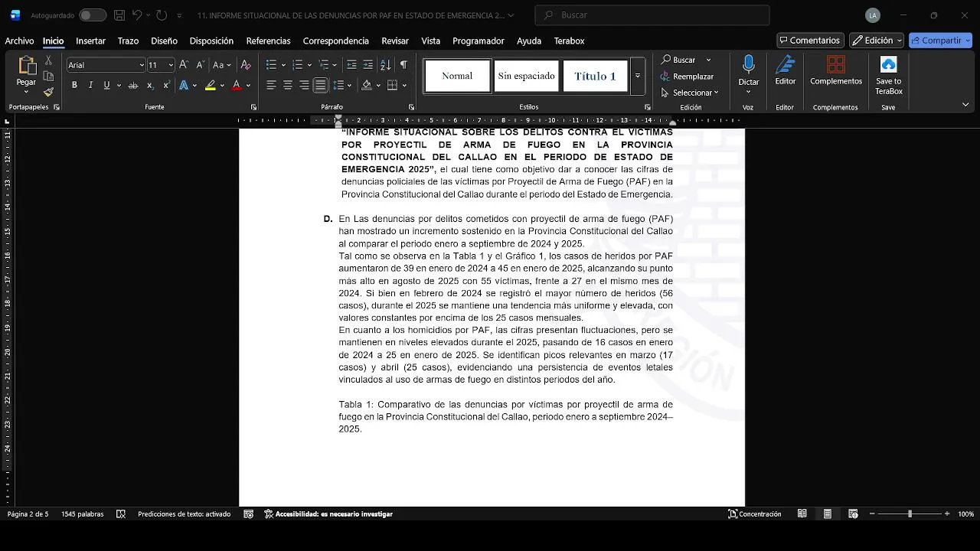Apply yellow text highlight color
Screen dimensions: 980x551
pos(211,85)
